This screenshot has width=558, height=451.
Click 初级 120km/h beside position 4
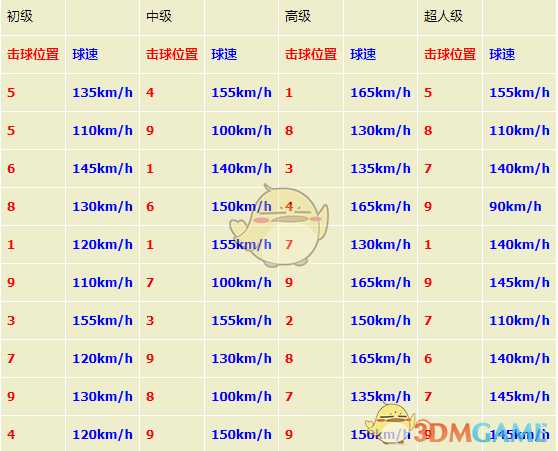pos(102,434)
